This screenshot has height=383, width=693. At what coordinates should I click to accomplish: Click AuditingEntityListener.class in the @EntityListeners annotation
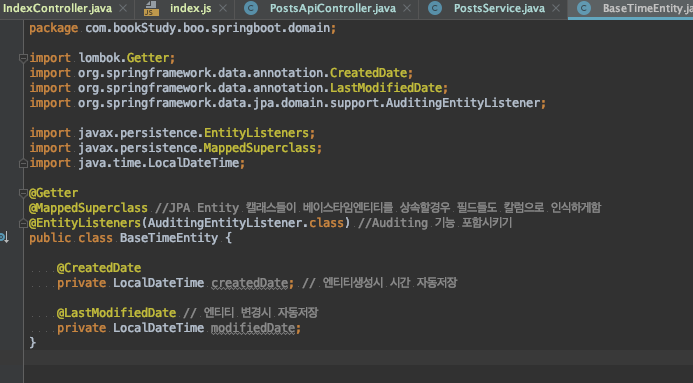(x=245, y=223)
